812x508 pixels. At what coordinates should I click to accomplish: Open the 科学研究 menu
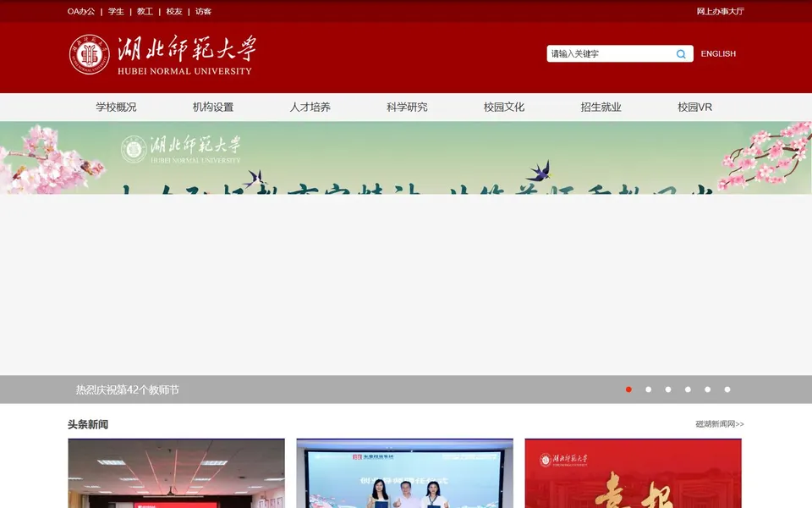407,108
